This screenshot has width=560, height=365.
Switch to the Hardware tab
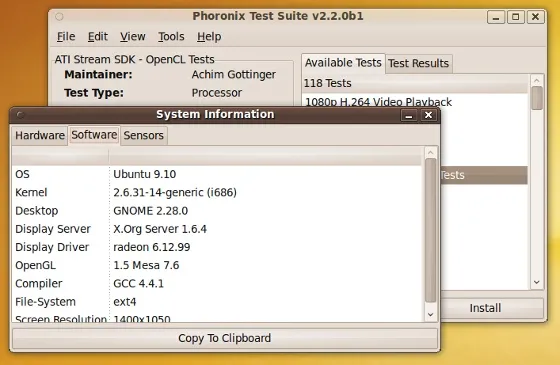coord(40,135)
